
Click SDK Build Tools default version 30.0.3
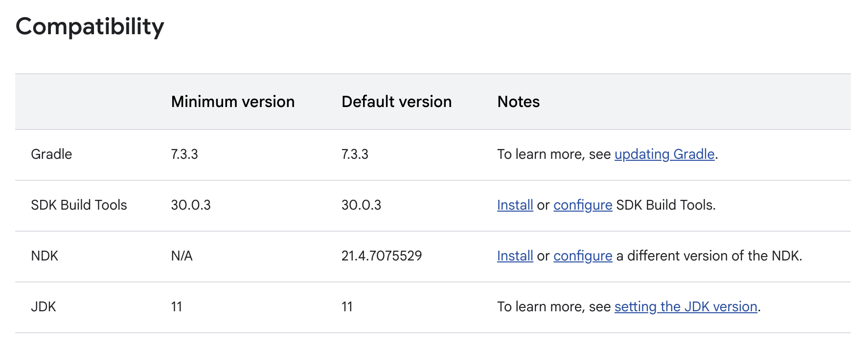pos(361,205)
